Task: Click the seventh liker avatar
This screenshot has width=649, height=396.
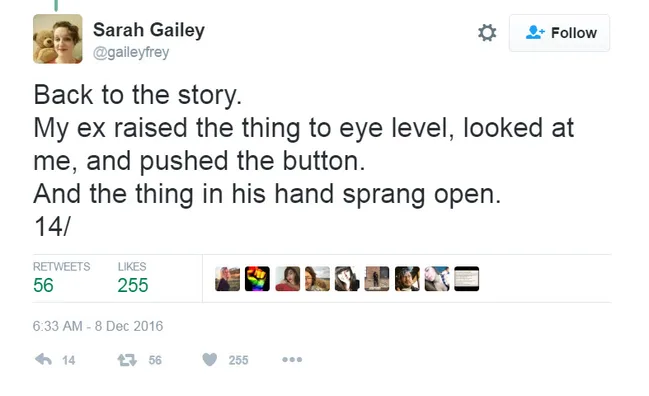Action: tap(407, 278)
